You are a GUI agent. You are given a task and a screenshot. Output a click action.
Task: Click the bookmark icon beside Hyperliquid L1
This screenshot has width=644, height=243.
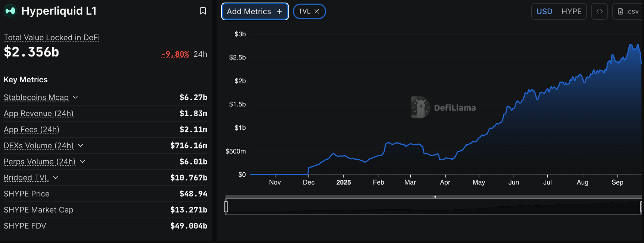pos(203,11)
